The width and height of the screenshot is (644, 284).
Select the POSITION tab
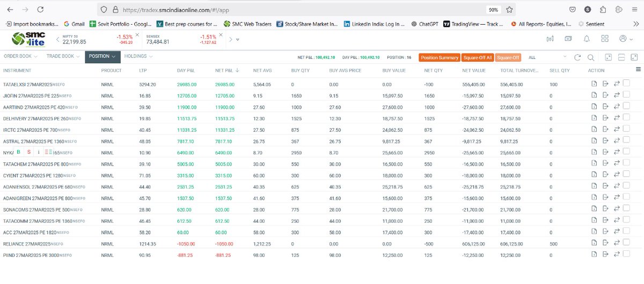103,56
